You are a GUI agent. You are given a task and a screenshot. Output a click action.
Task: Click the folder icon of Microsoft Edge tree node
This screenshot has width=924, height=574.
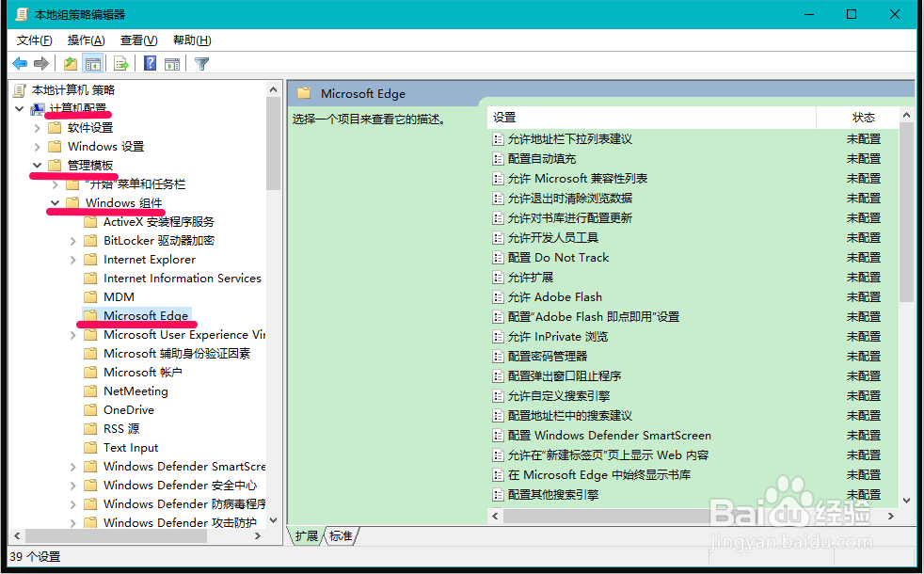(90, 316)
